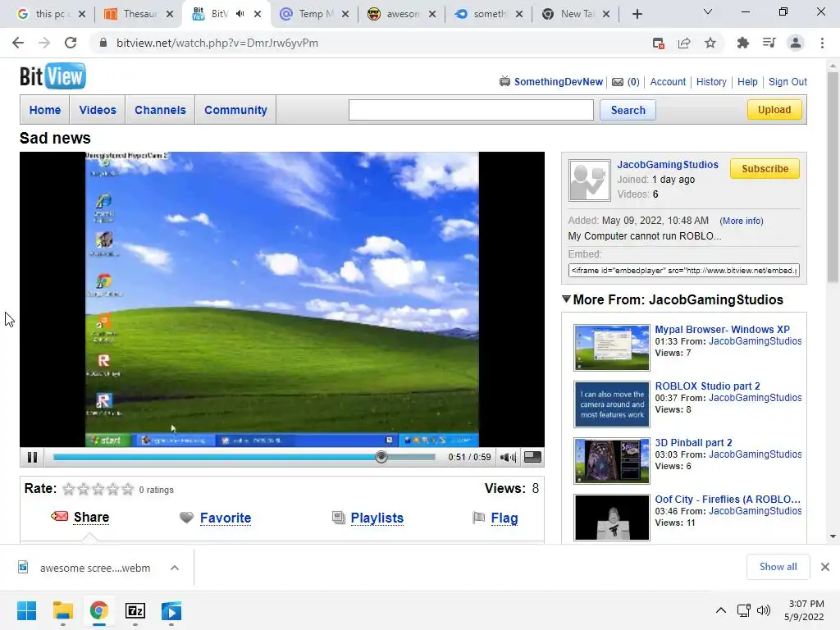Share this page icon in address bar
Viewport: 840px width, 630px height.
684,43
